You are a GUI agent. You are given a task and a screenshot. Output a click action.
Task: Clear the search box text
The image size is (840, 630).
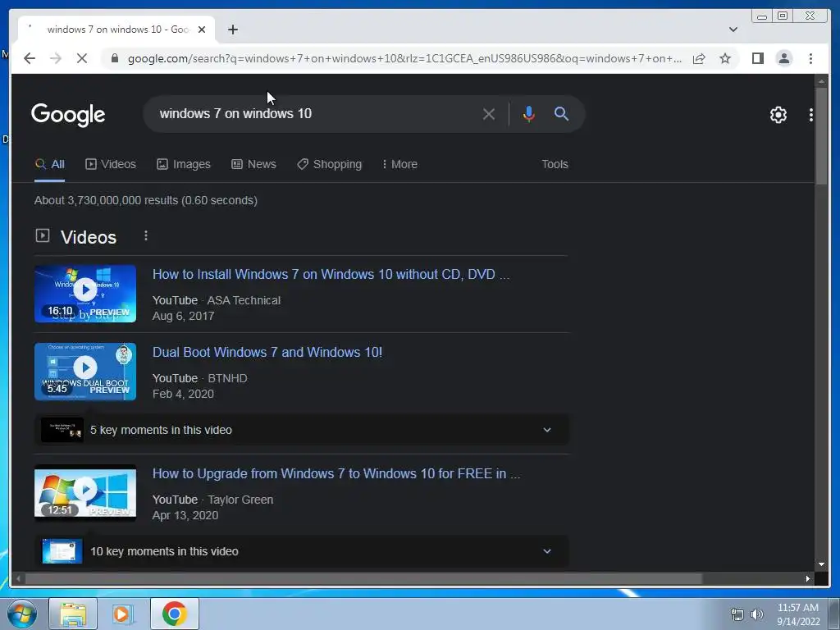click(489, 113)
